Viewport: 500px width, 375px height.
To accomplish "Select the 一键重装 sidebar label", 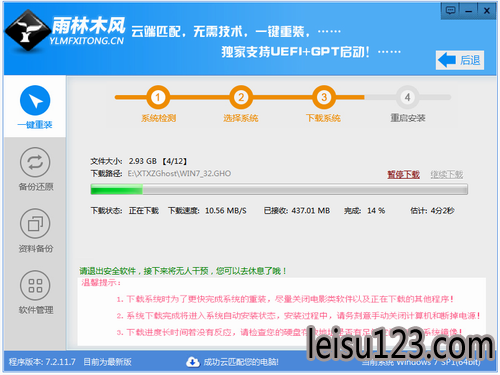I will (35, 125).
